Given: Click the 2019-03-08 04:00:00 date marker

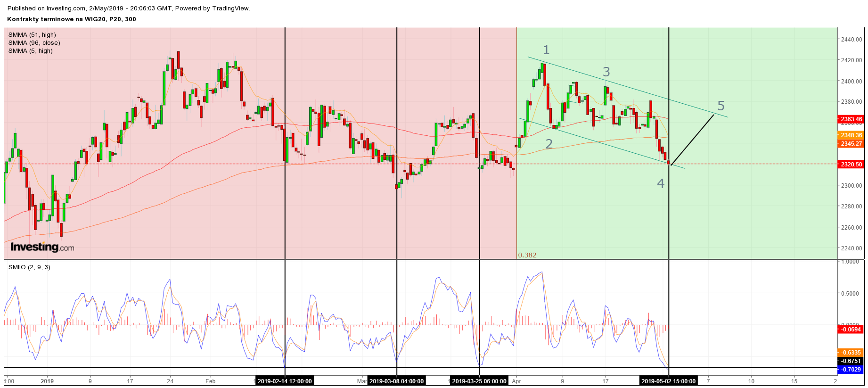Looking at the screenshot, I should point(396,381).
